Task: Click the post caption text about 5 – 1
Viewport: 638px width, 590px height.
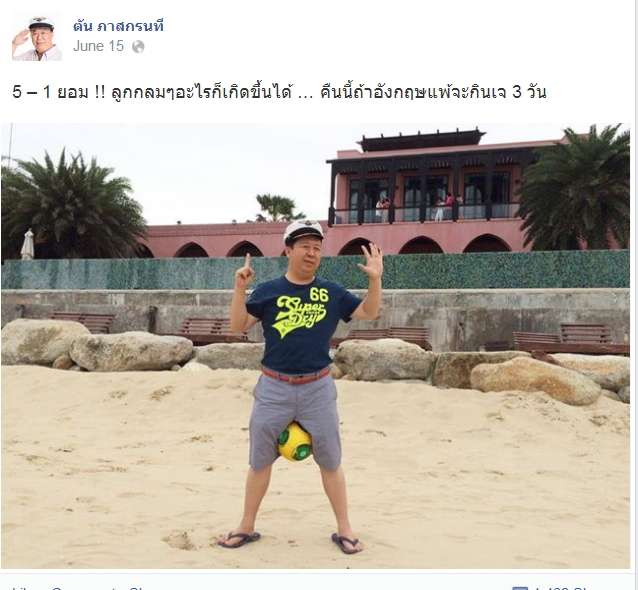Action: tap(279, 92)
